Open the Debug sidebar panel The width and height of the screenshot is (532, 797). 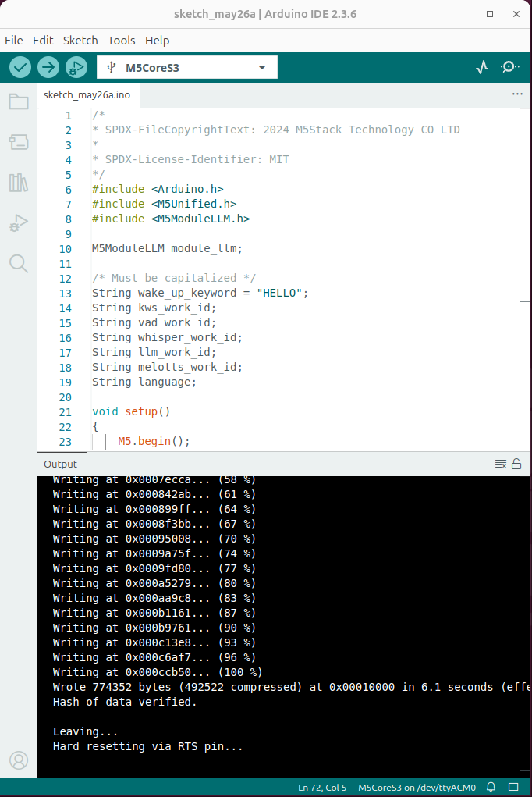pos(19,223)
